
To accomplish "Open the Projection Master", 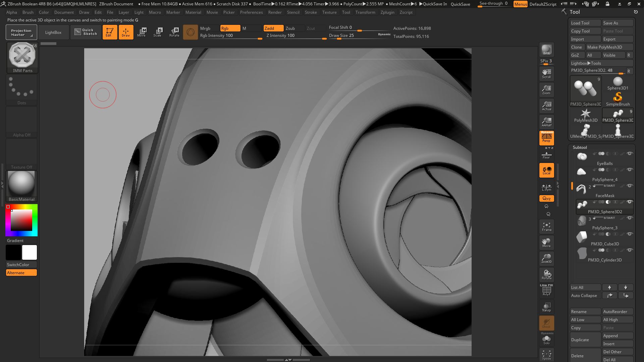I will coord(21,32).
